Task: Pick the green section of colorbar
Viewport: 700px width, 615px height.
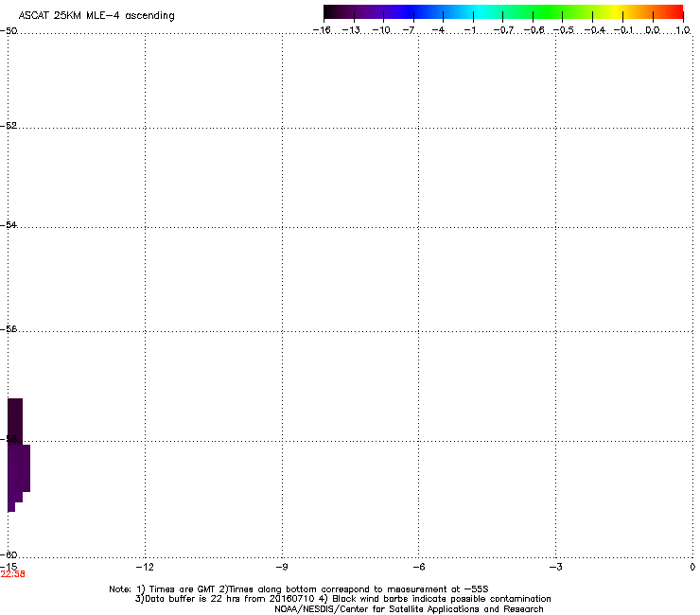Action: (x=547, y=12)
